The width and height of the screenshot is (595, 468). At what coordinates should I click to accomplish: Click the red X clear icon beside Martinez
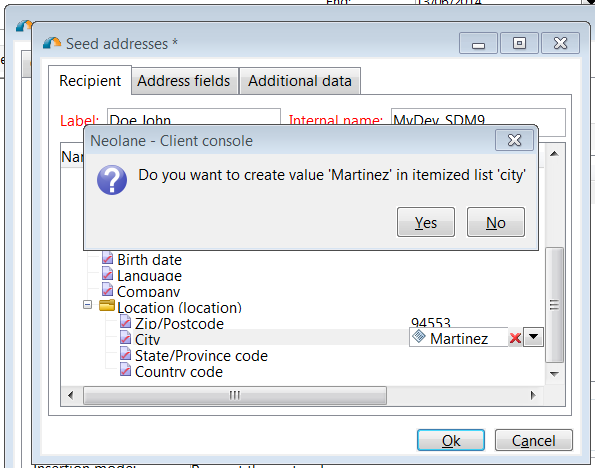point(515,337)
